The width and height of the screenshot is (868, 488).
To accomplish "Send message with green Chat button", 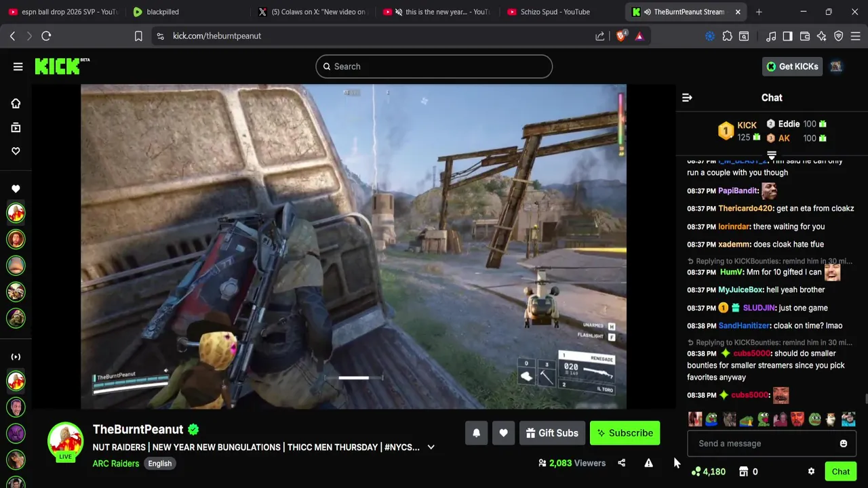I will click(840, 472).
